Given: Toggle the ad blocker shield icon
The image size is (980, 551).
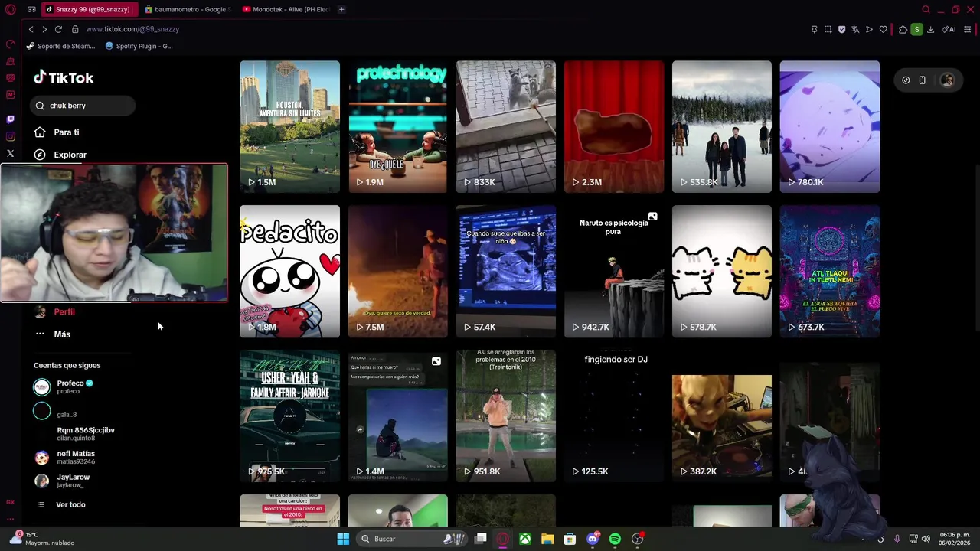Looking at the screenshot, I should click(841, 29).
